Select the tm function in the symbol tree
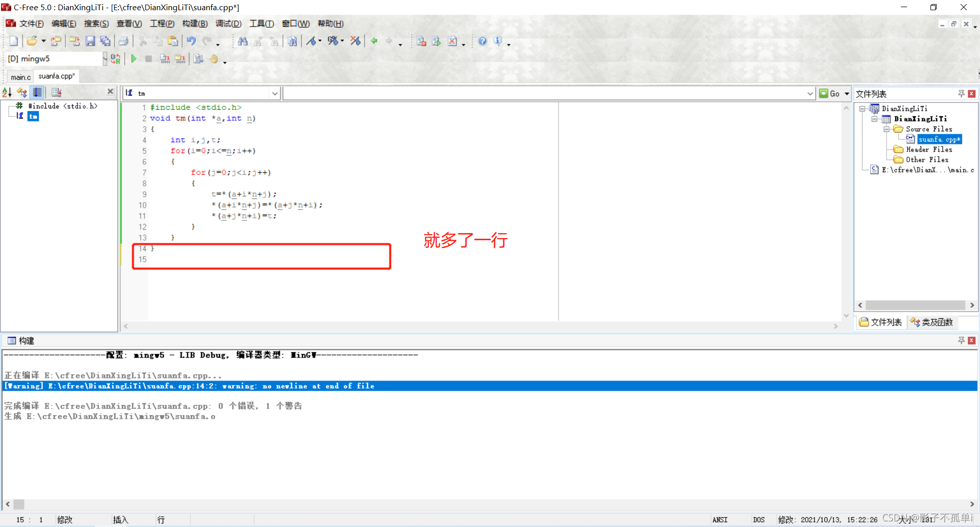Image resolution: width=980 pixels, height=527 pixels. 33,116
